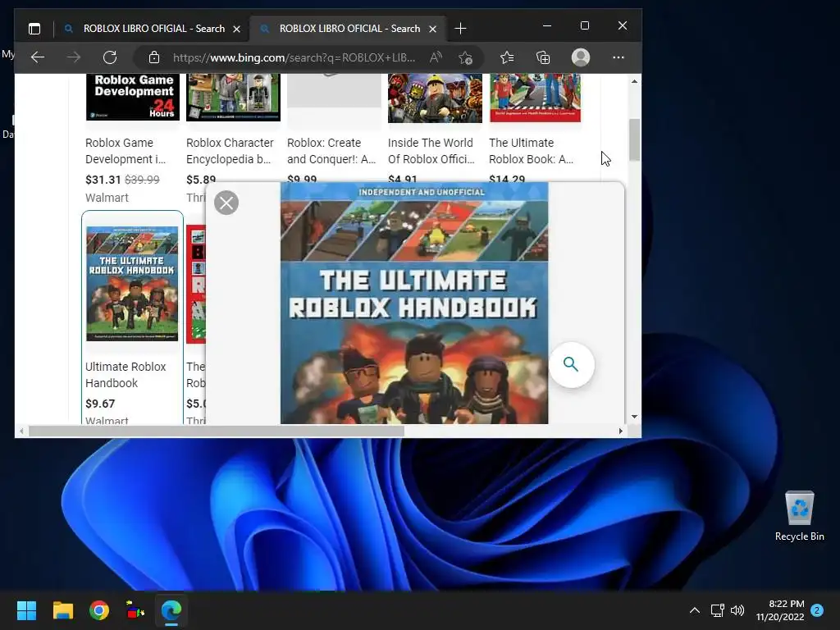Click the scroll left arrow
The height and width of the screenshot is (630, 840).
(21, 431)
